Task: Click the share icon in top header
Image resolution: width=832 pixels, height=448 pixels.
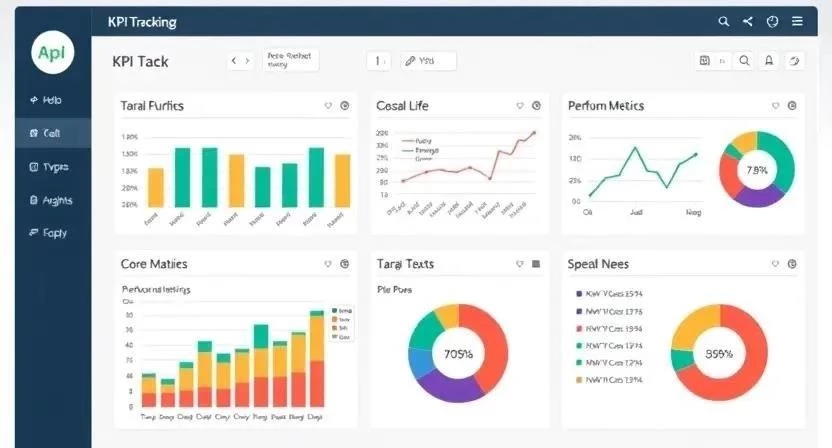Action: (747, 21)
